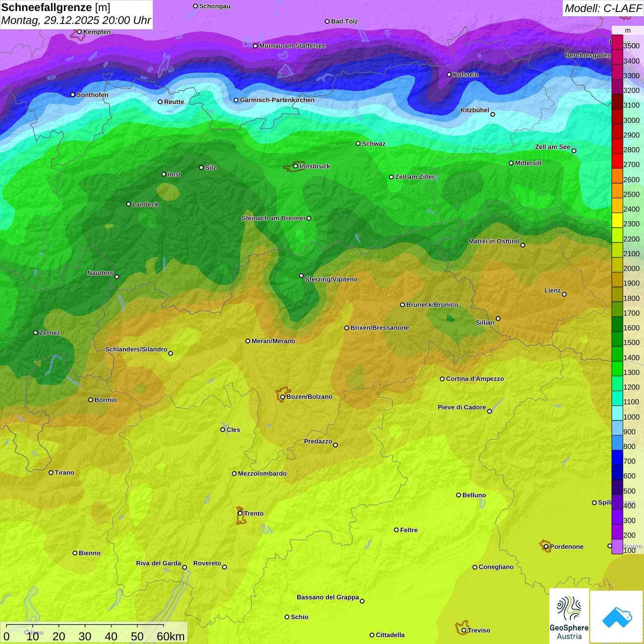Click the Brixen/Bressanone label

coord(379,328)
